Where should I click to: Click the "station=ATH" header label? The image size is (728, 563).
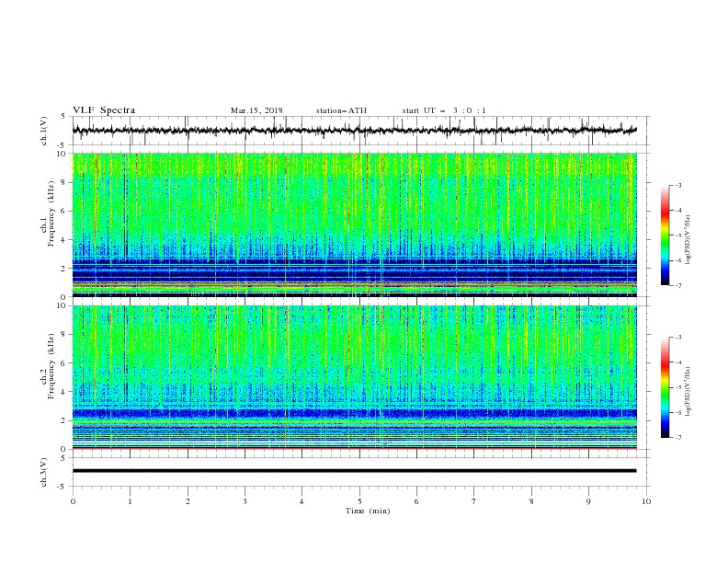coord(341,110)
